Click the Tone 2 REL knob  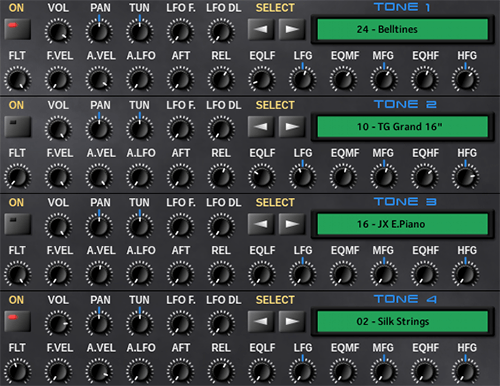pyautogui.click(x=221, y=177)
